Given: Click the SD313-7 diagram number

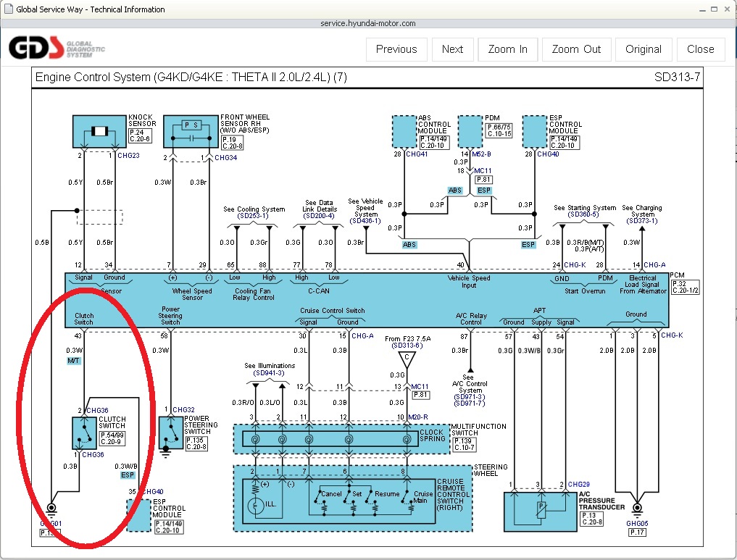Looking at the screenshot, I should point(677,78).
